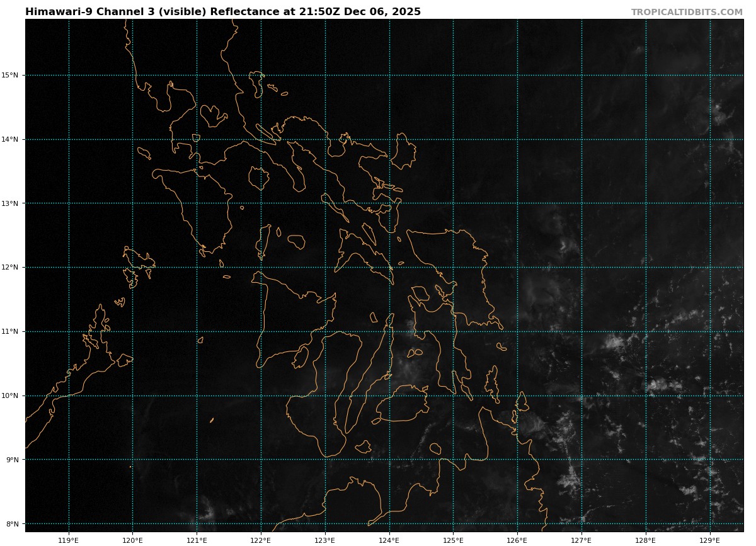Click the 129°E longitude label
Image resolution: width=756 pixels, height=546 pixels.
click(x=709, y=540)
